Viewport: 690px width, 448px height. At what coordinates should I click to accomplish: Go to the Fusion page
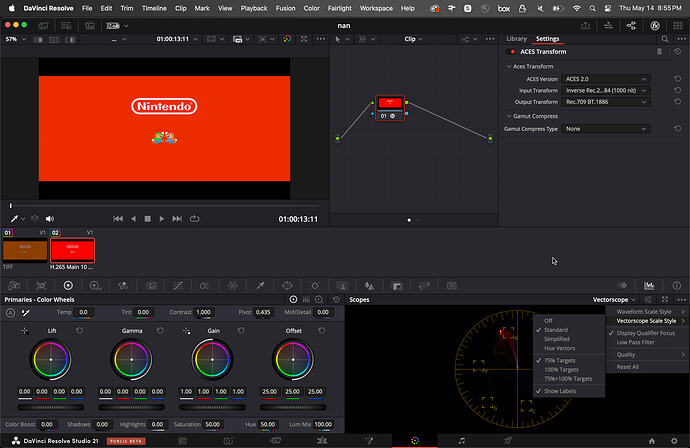coord(368,441)
